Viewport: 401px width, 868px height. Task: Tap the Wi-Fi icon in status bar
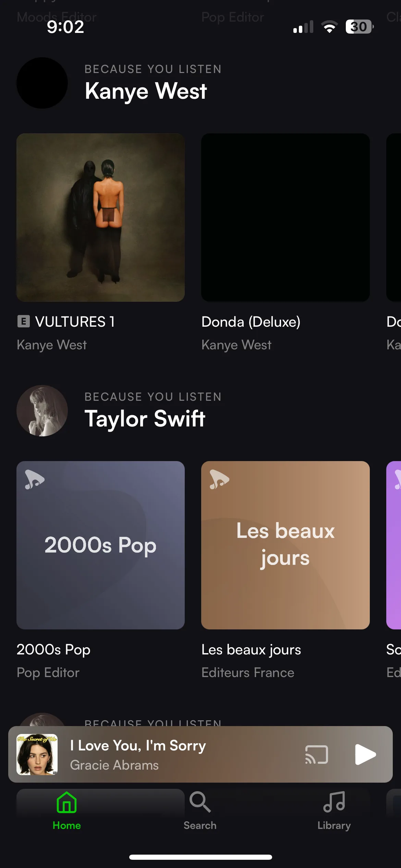pos(329,27)
